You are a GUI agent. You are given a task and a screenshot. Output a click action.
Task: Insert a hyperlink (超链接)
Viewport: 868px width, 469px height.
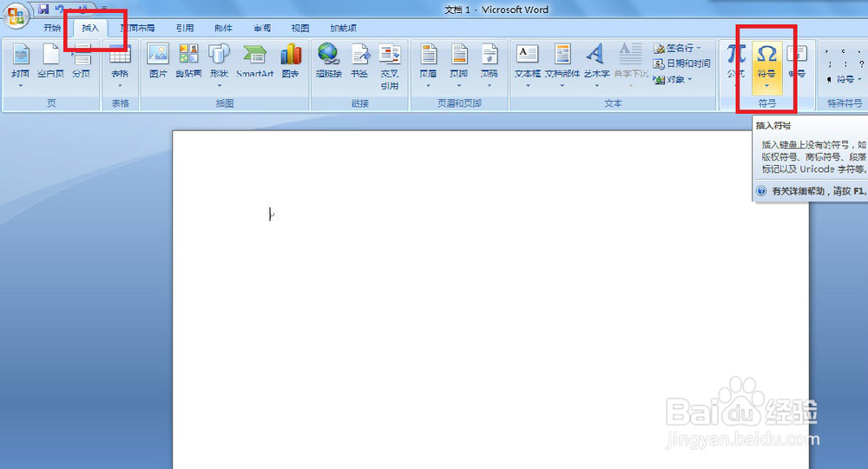(329, 61)
